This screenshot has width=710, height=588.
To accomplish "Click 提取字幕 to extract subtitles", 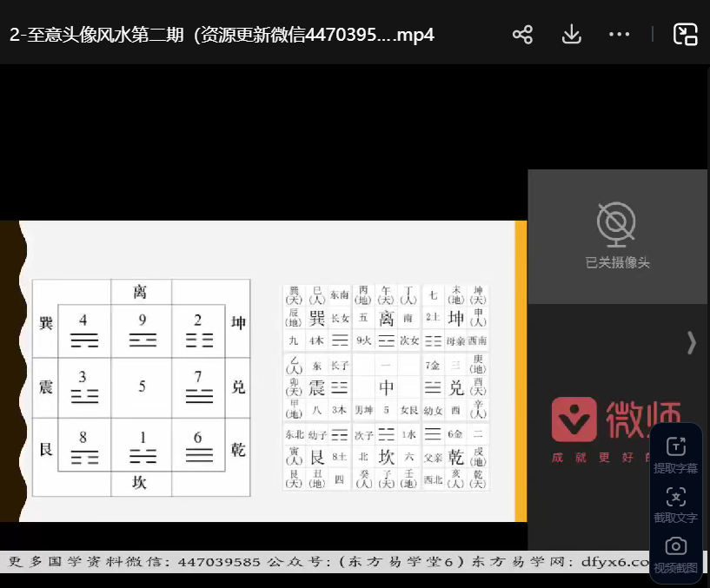I will 675,455.
